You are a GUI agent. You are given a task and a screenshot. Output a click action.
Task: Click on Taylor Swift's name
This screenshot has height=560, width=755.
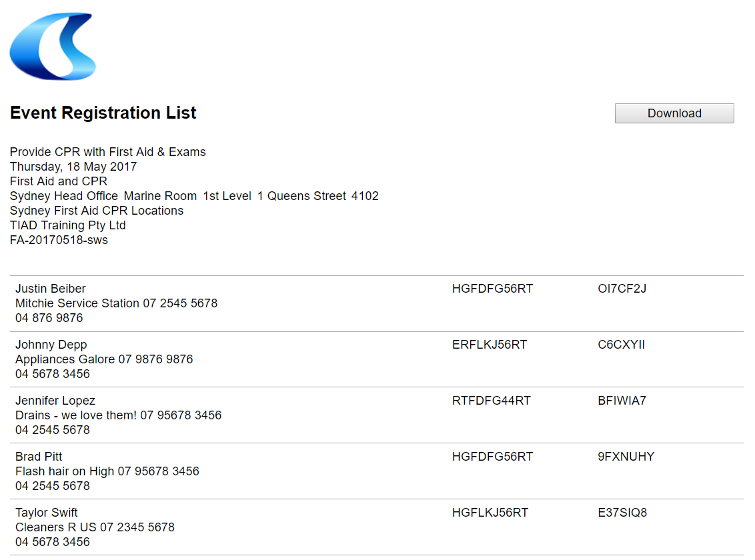pyautogui.click(x=46, y=513)
